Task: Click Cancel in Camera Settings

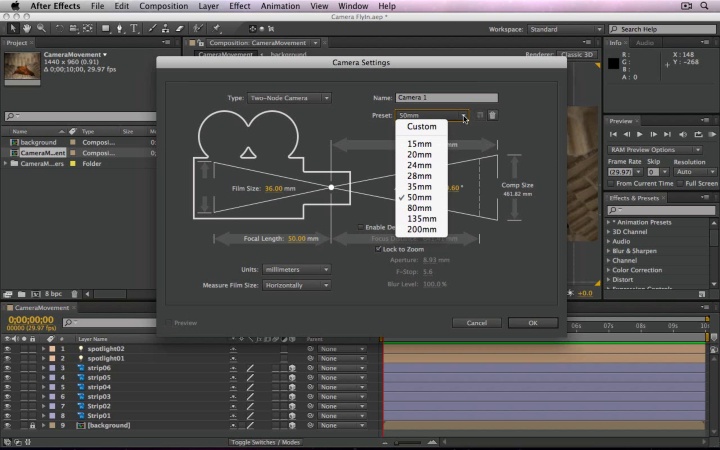Action: tap(477, 323)
